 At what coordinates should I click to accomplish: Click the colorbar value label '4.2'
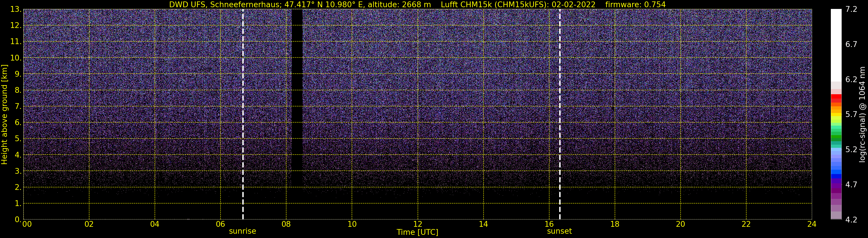pos(851,220)
